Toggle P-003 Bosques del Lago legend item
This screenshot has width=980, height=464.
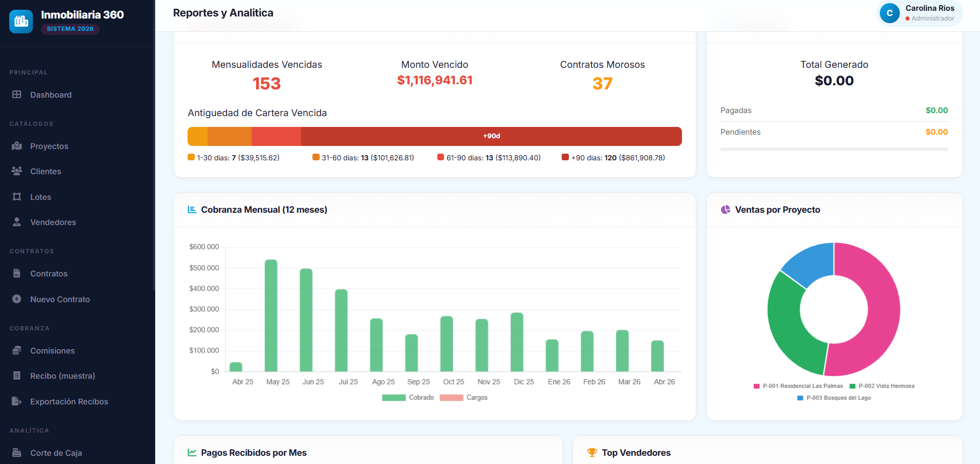pyautogui.click(x=834, y=398)
